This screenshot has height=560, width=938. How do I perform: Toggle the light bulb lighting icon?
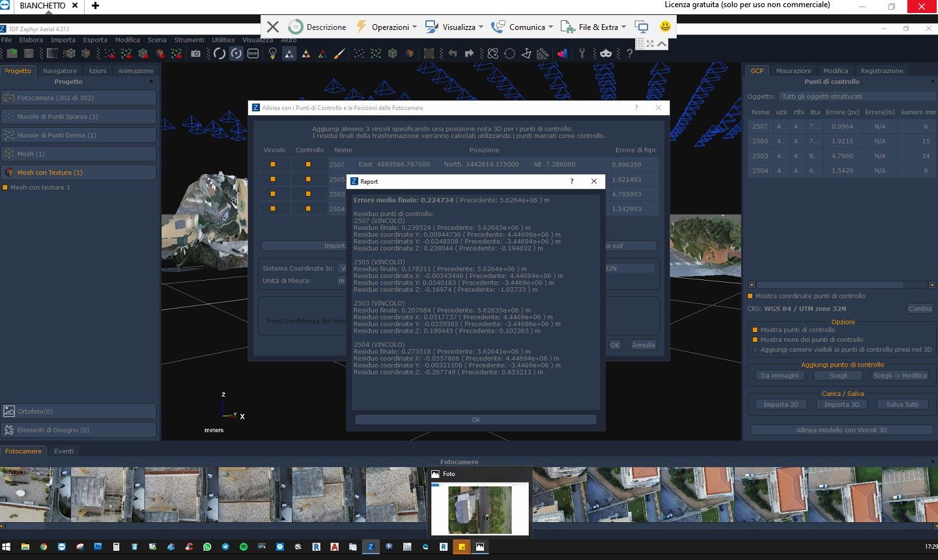coord(272,53)
